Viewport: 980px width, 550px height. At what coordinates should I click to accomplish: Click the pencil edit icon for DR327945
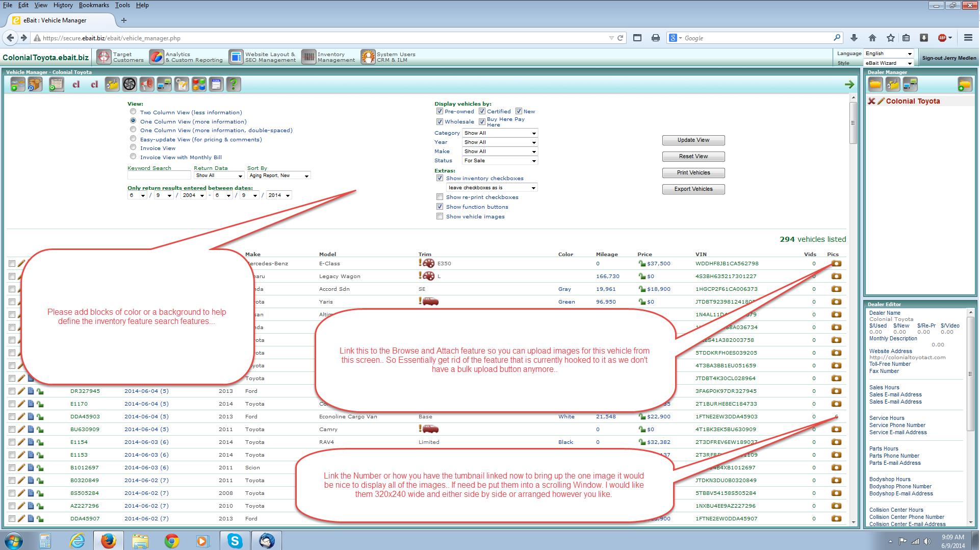tap(21, 391)
